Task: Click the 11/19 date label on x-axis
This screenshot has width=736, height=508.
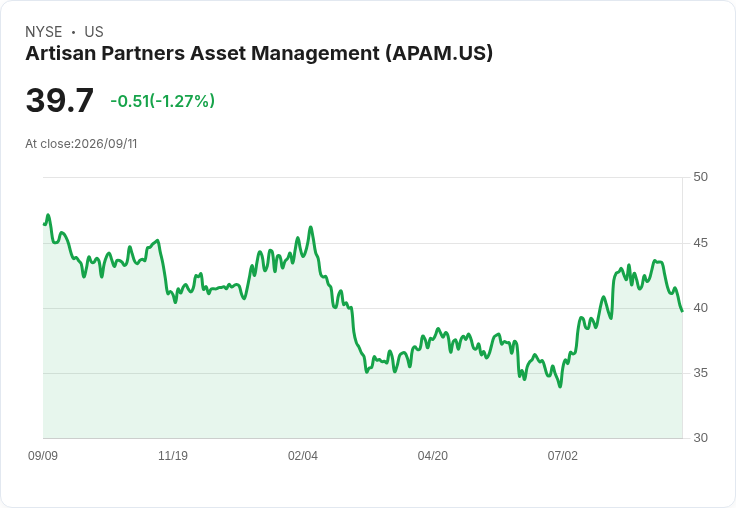Action: pos(173,455)
